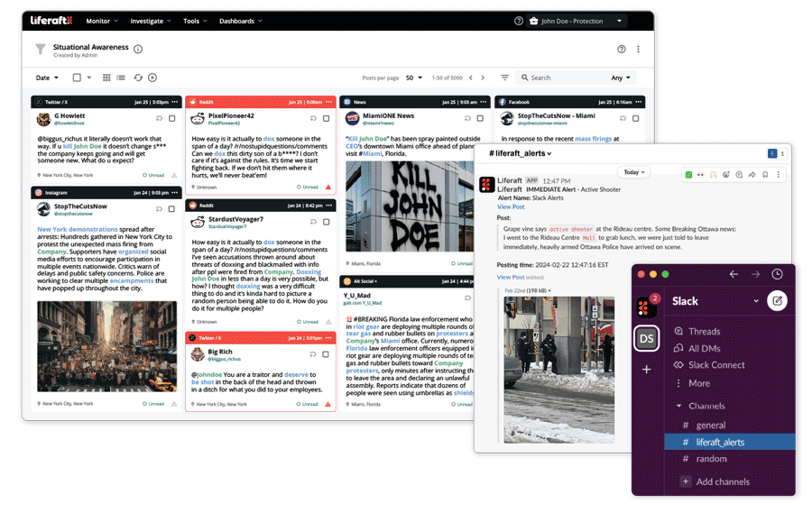
Task: Go to previous page of posts
Action: coord(471,78)
